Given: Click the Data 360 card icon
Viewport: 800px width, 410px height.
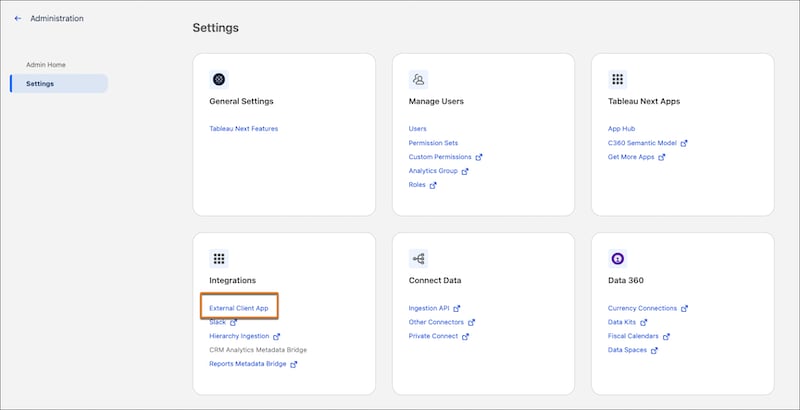Looking at the screenshot, I should (x=617, y=259).
